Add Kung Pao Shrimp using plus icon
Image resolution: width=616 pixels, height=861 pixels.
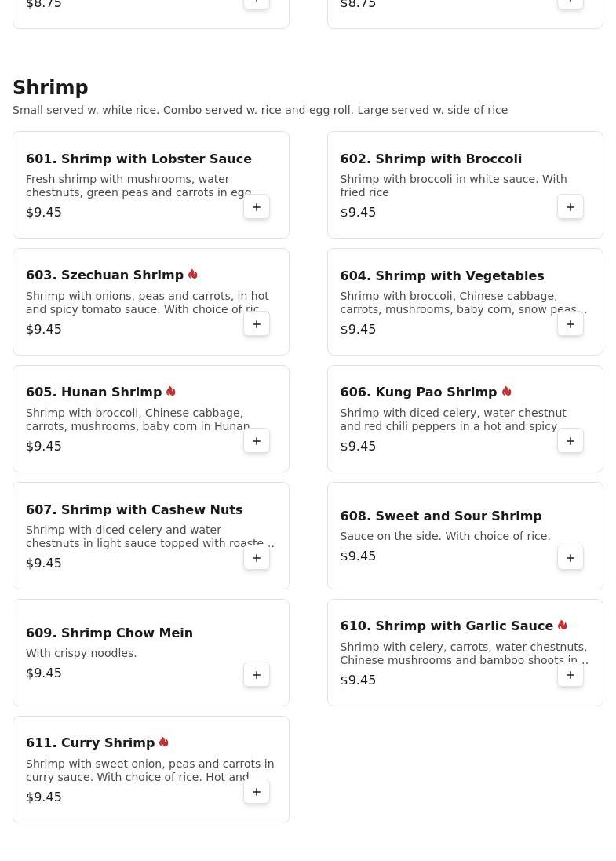570,441
